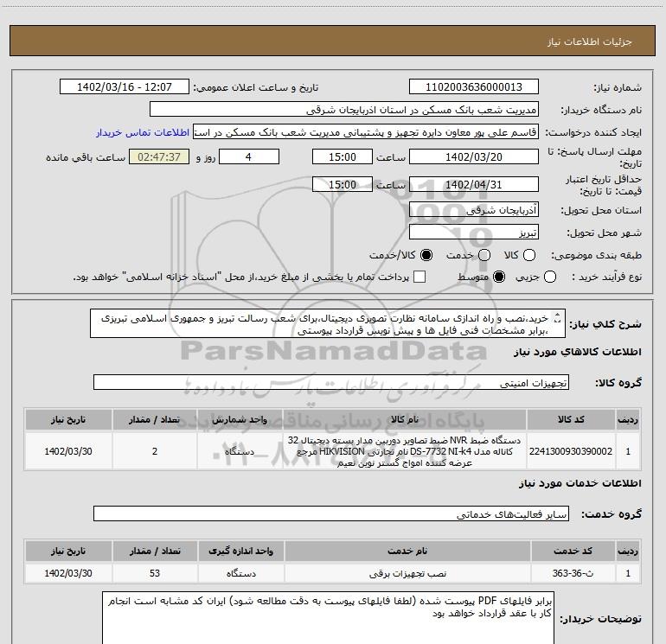Image resolution: width=666 pixels, height=644 pixels.
Task: Choose the متوسط purchase type option
Action: pyautogui.click(x=499, y=277)
